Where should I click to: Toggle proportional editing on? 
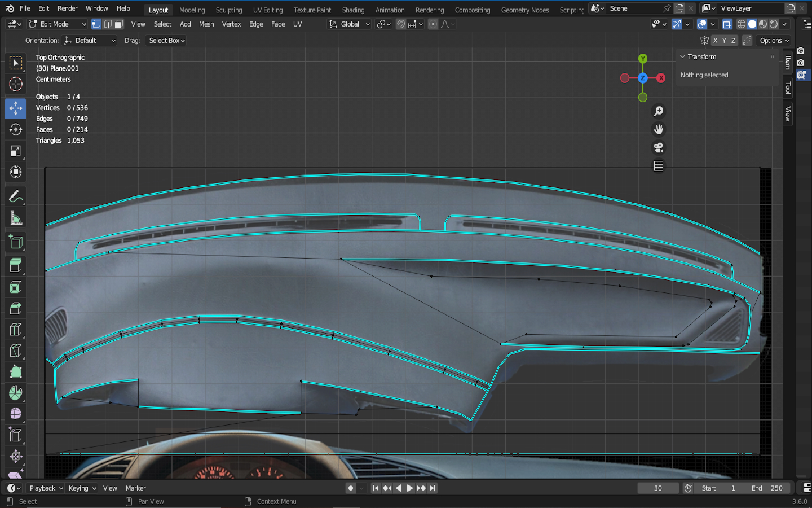click(x=433, y=24)
